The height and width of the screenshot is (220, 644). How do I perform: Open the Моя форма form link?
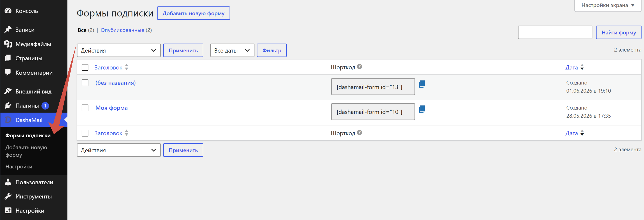112,108
